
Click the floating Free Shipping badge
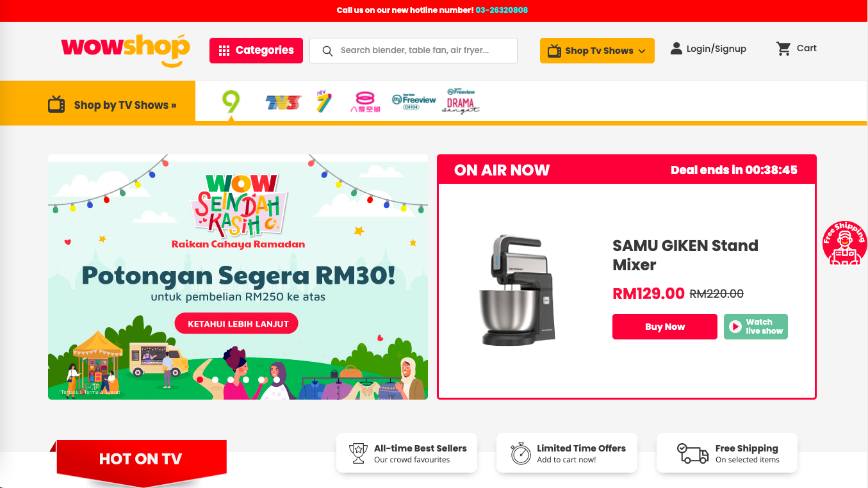(845, 243)
